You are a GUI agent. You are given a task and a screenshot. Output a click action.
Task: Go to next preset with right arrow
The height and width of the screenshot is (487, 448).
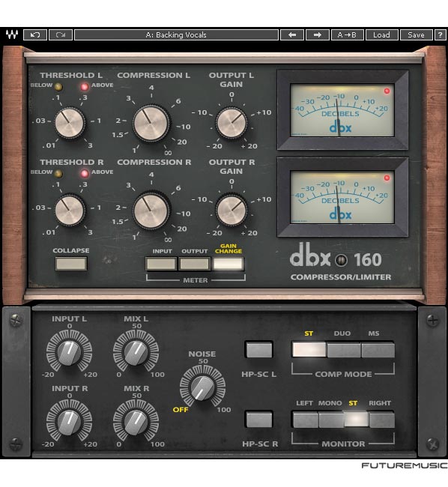[x=318, y=34]
